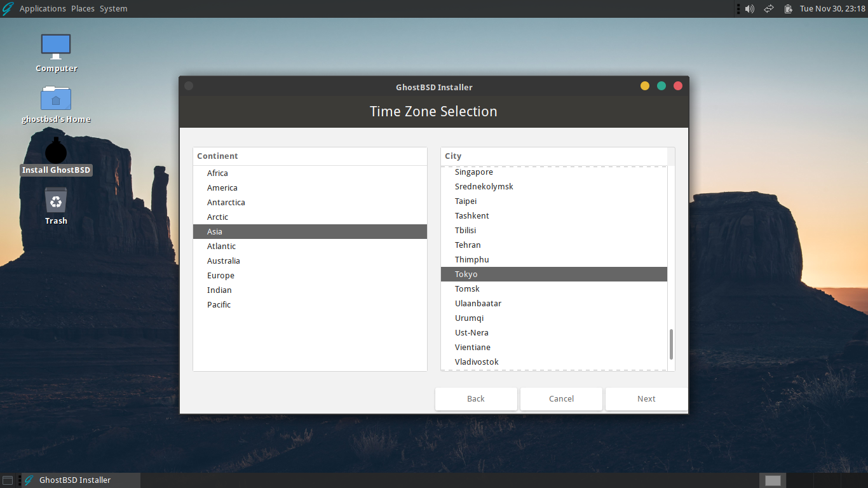This screenshot has width=868, height=488.
Task: Choose Tomsk city
Action: point(554,289)
